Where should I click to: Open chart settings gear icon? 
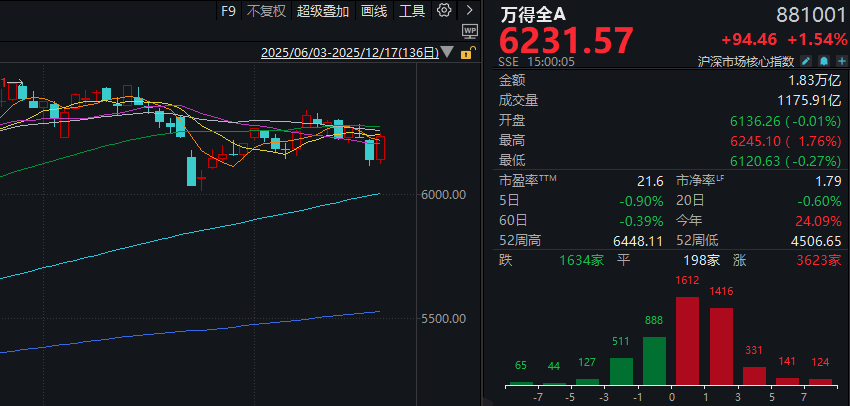(444, 10)
